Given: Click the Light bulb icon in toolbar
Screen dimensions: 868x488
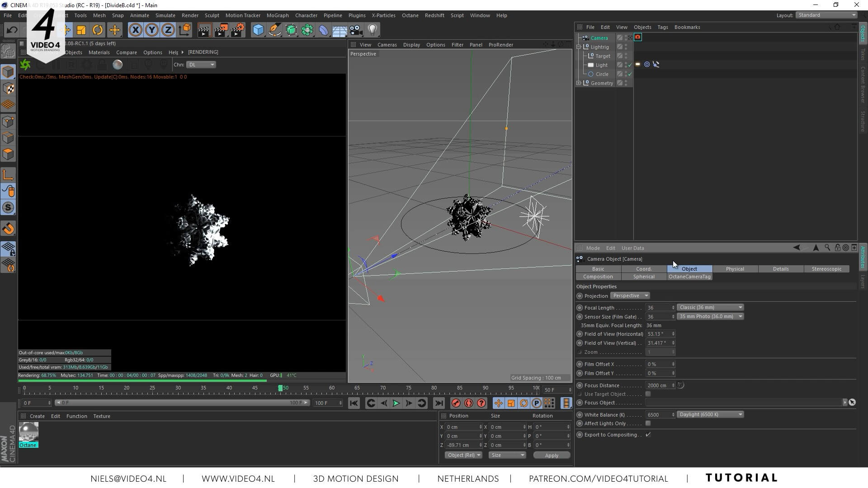Looking at the screenshot, I should (372, 30).
